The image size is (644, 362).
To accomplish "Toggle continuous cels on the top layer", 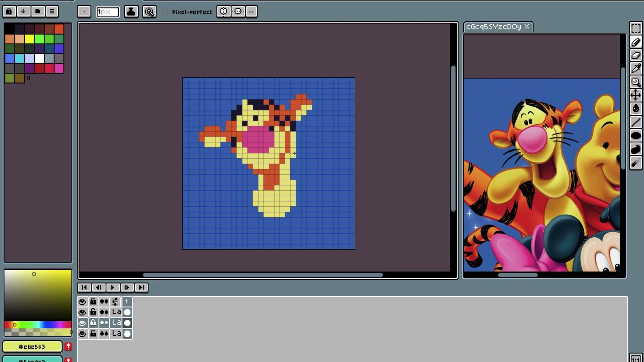I will [x=104, y=312].
